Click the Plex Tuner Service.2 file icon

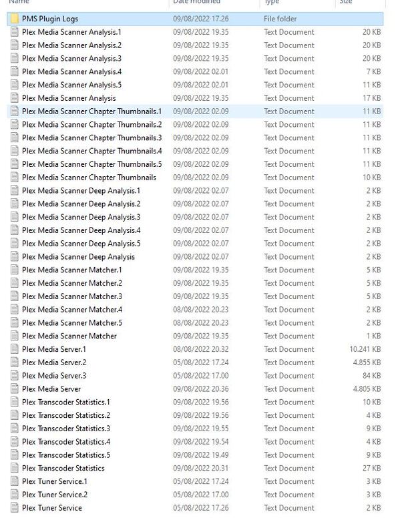[x=15, y=494]
